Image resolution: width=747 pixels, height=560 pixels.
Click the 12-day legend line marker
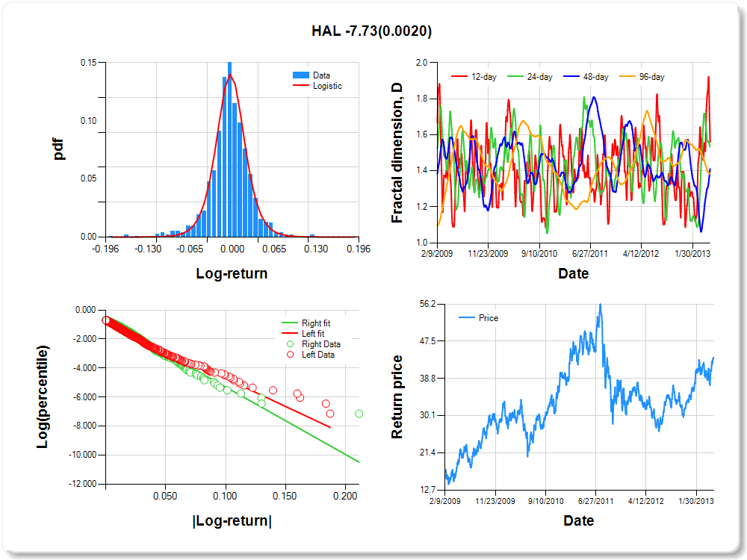click(459, 77)
